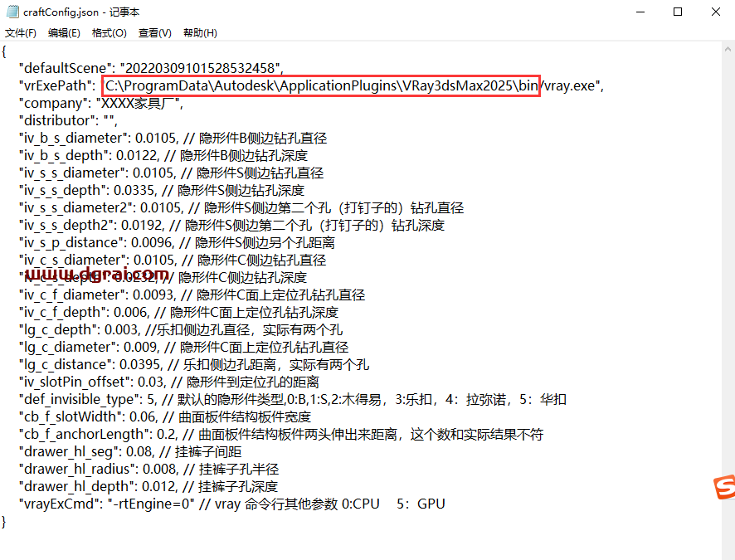The width and height of the screenshot is (735, 560).
Task: Click the "vrExePath" key
Action: pos(55,85)
